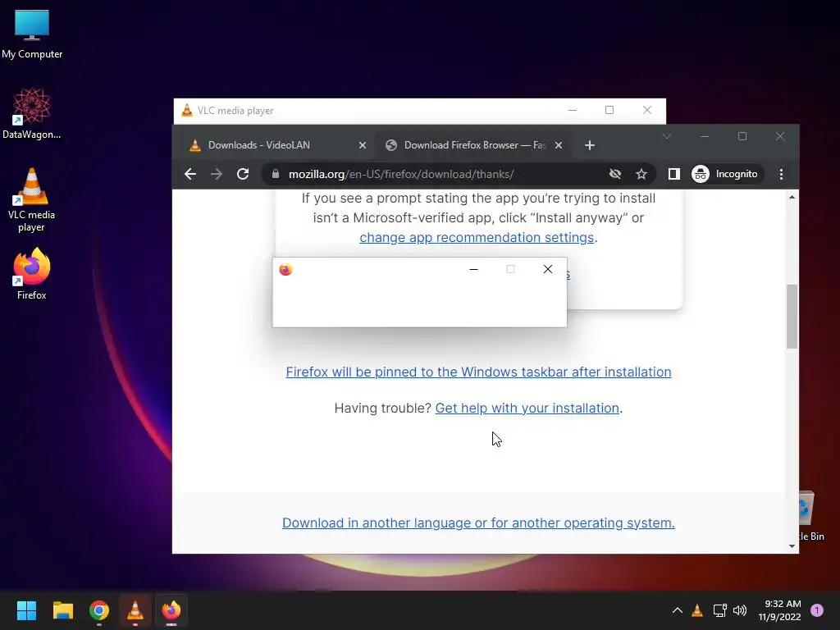The height and width of the screenshot is (630, 840).
Task: Open volume control tray icon
Action: pyautogui.click(x=740, y=610)
